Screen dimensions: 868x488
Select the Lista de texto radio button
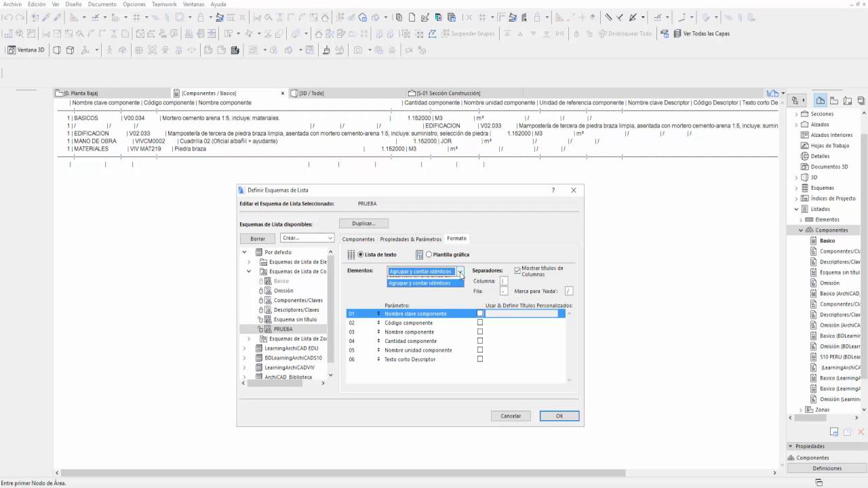(x=361, y=255)
